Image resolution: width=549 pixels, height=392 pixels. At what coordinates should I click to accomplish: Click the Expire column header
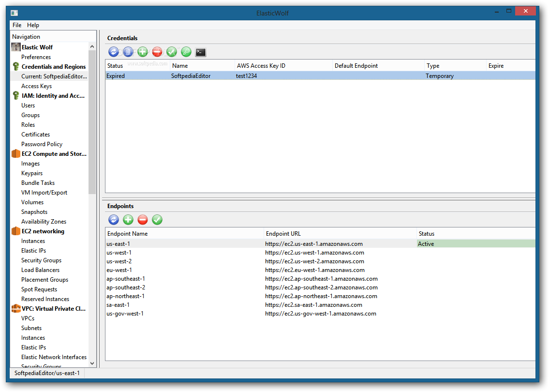(511, 65)
